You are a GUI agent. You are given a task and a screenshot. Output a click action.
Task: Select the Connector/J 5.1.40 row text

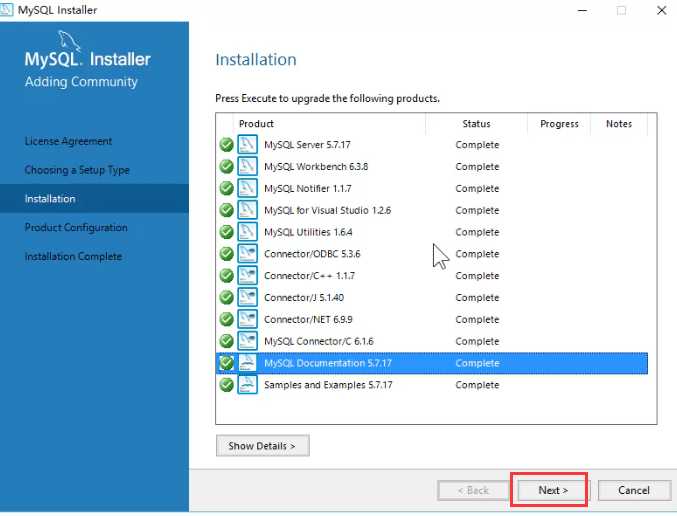pos(304,298)
